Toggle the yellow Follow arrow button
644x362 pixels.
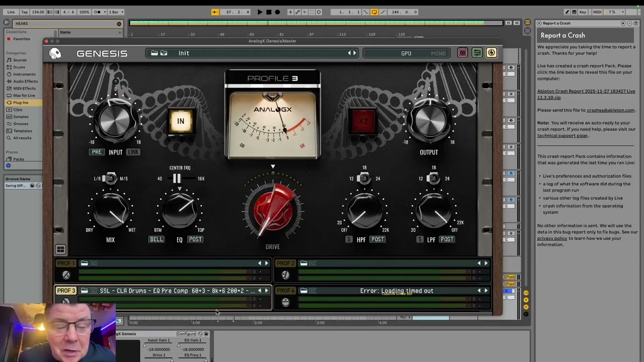click(x=215, y=12)
